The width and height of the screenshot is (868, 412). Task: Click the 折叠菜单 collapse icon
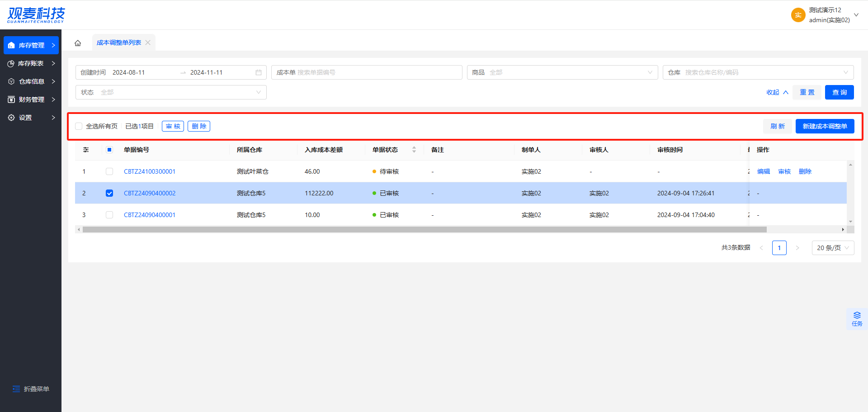click(x=16, y=389)
